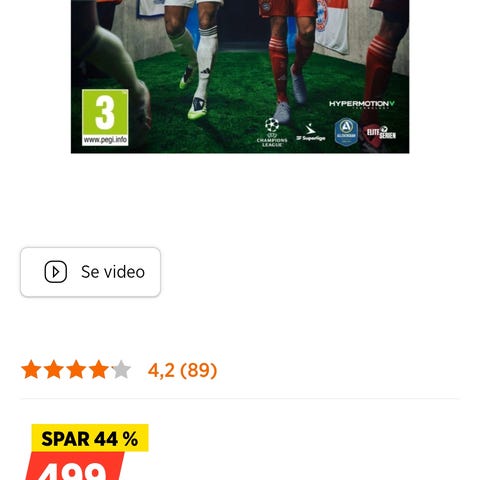Click the play icon in Se video
This screenshot has width=480, height=480.
[56, 272]
